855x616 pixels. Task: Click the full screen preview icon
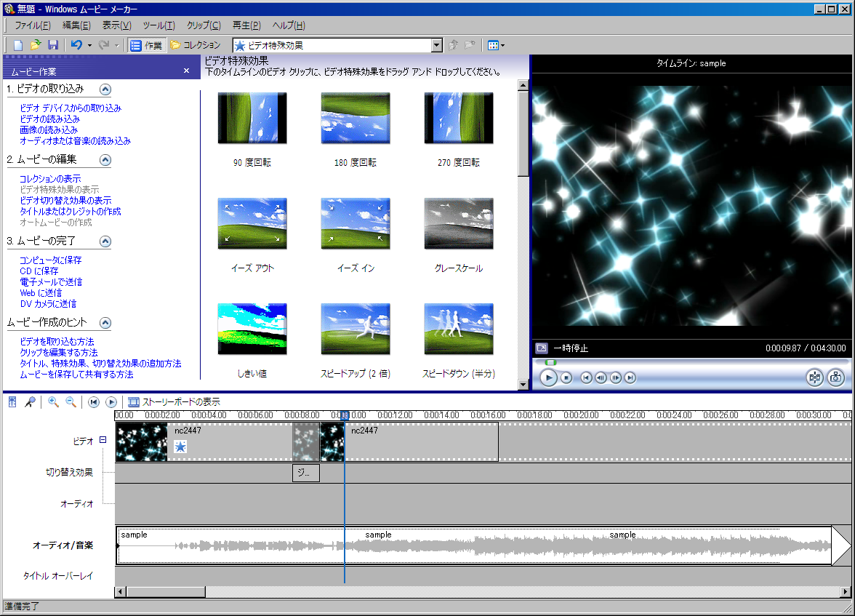tap(542, 348)
